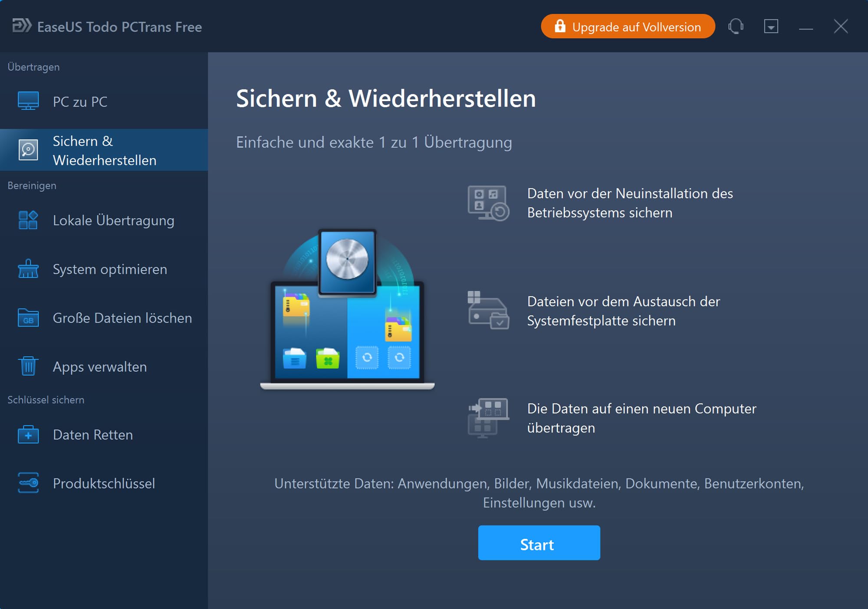Click text Daten vor der Neuinstallation des Betriebssystems sichern
The width and height of the screenshot is (868, 609).
pos(630,203)
